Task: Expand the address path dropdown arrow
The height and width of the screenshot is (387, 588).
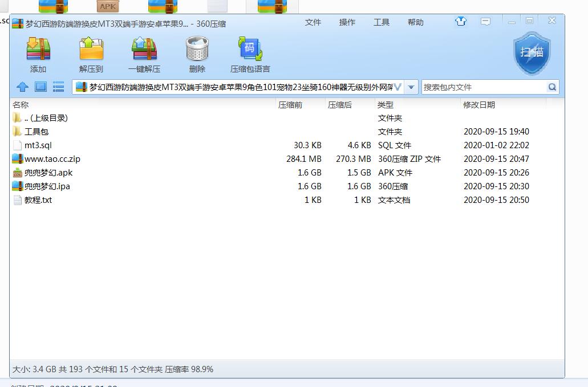Action: tap(412, 87)
